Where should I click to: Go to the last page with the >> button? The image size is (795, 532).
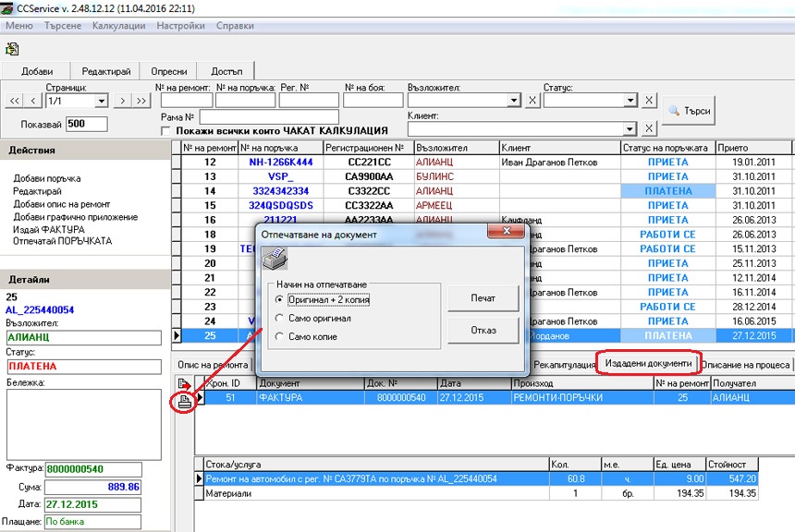141,101
